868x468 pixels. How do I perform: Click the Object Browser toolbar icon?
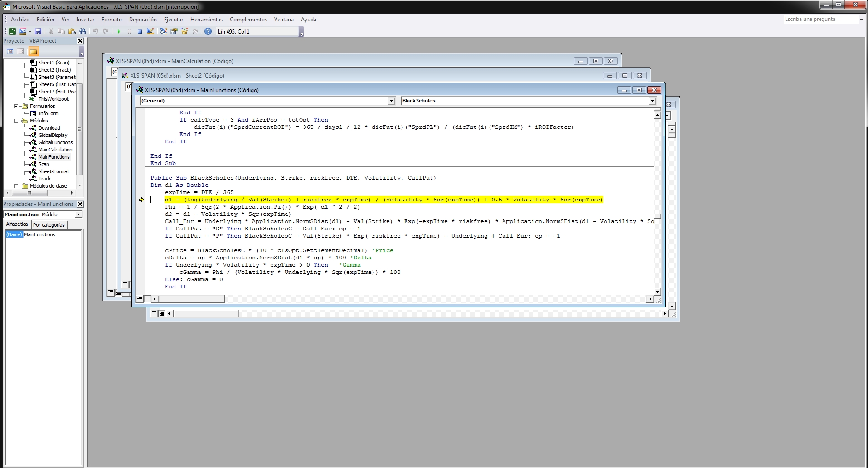tap(184, 31)
